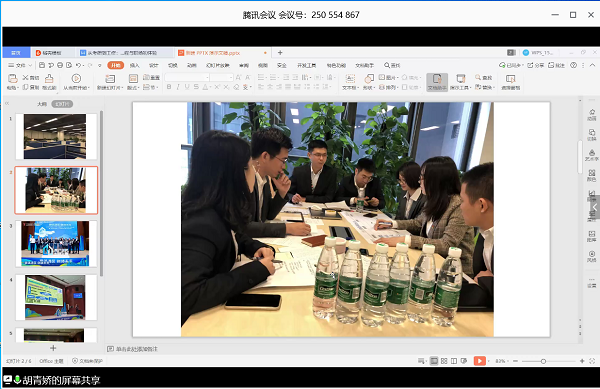Switch to Reading view in status bar

coord(454,361)
